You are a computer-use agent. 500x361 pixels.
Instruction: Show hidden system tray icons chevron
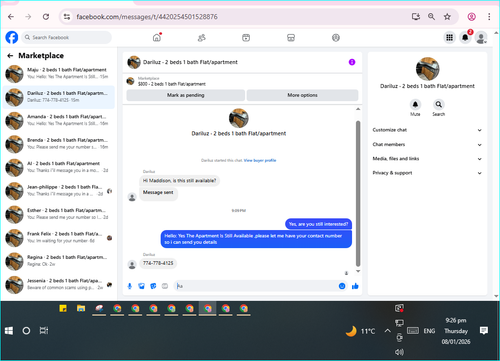tap(387, 331)
